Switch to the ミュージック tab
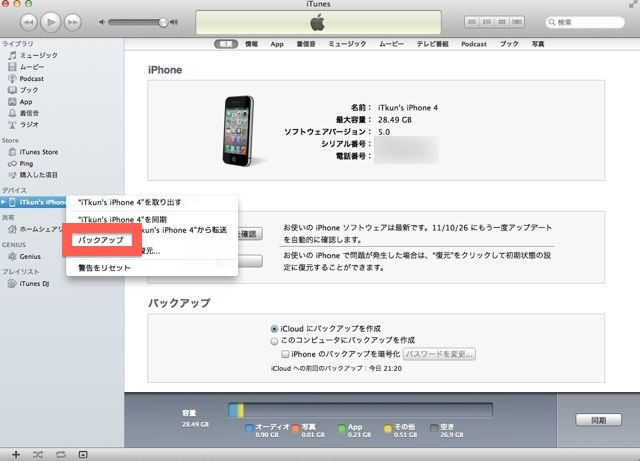Screen dimensions: 640x461 pos(347,44)
